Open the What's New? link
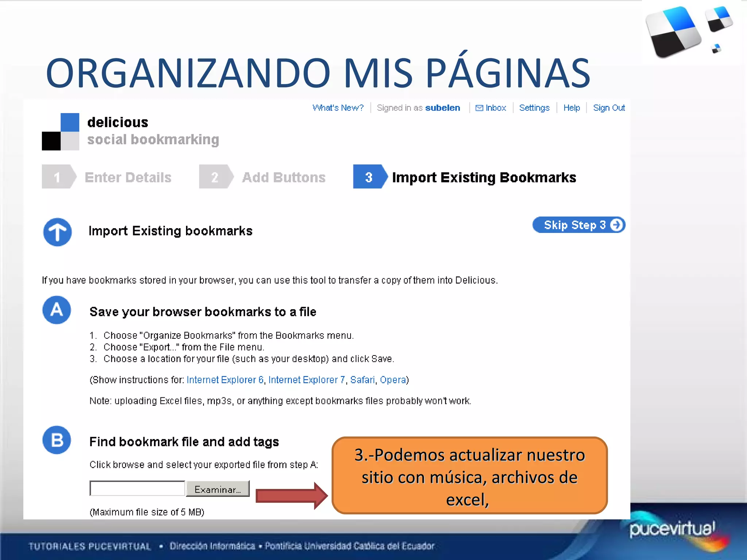This screenshot has width=747, height=560. (x=338, y=108)
